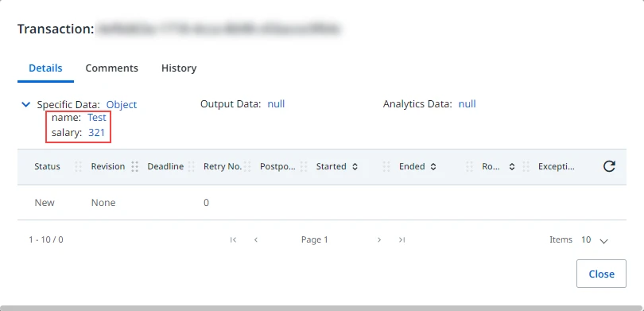644x311 pixels.
Task: Go to last page of results
Action: click(402, 240)
